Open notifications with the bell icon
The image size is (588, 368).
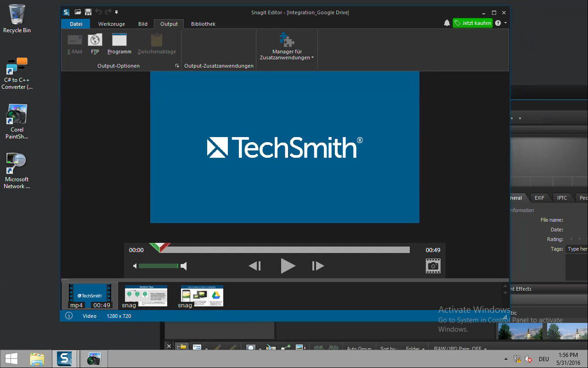click(x=447, y=23)
